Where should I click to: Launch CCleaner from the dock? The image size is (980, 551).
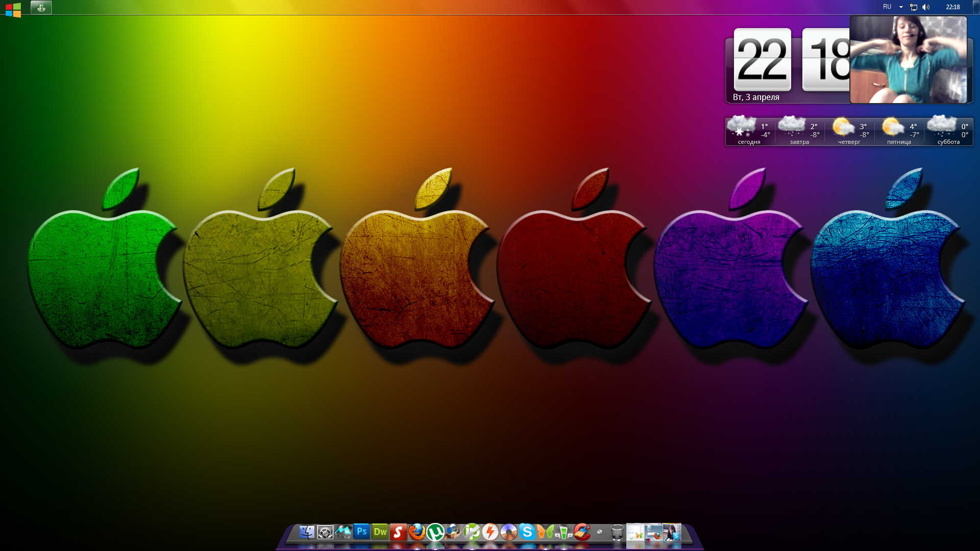582,532
